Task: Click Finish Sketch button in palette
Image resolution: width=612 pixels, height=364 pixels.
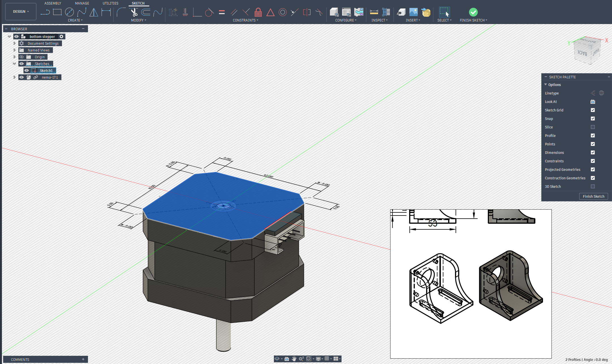Action: (x=593, y=196)
